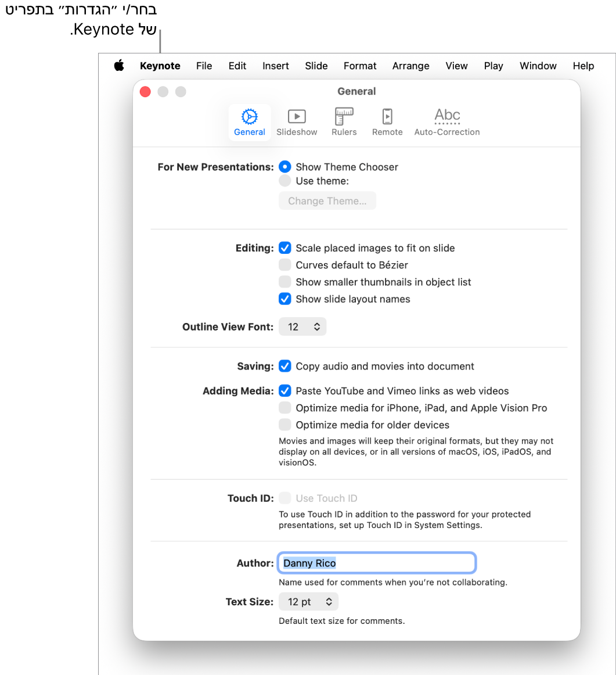616x675 pixels.
Task: Open the Insert menu
Action: pyautogui.click(x=275, y=66)
